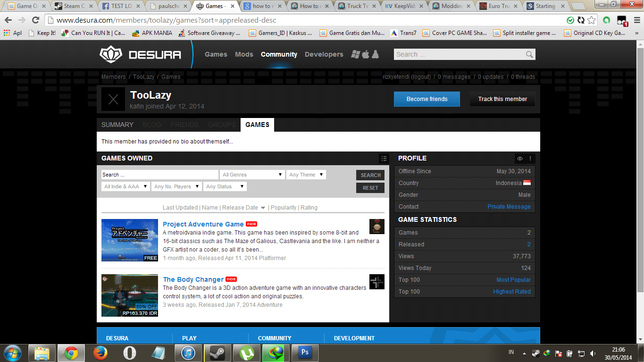Click the SEARCH button in Games Owned
The width and height of the screenshot is (644, 362).
tap(370, 175)
